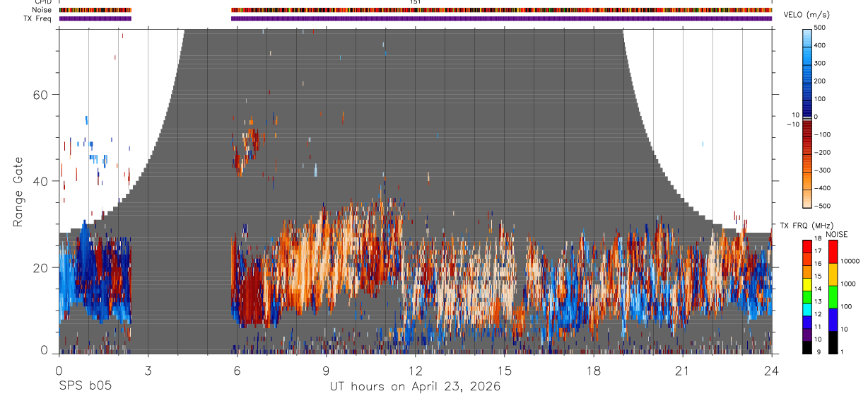Click the green 13–14 MHz swatch in TX FRQ legend
This screenshot has height=401, width=868.
(808, 297)
